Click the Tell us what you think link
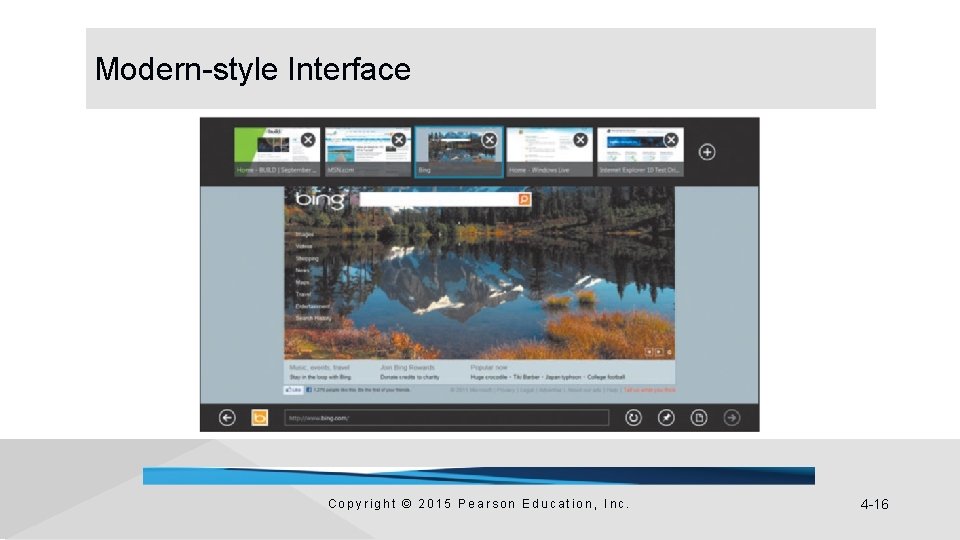Viewport: 960px width, 540px height. click(650, 390)
